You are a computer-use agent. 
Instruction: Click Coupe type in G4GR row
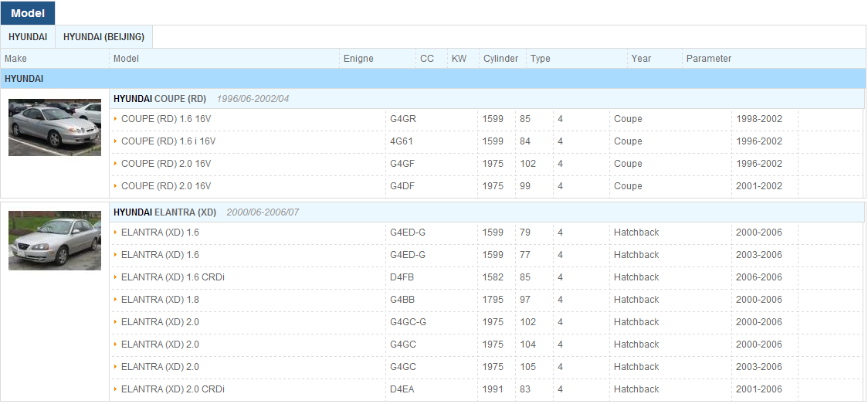(628, 119)
